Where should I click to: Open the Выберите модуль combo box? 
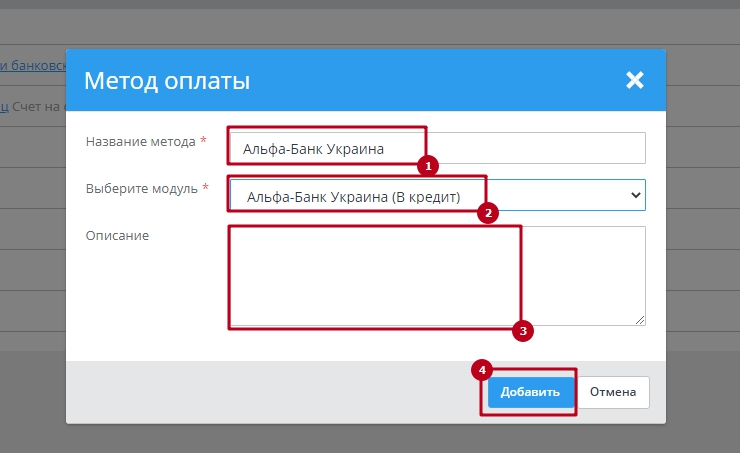coord(435,196)
